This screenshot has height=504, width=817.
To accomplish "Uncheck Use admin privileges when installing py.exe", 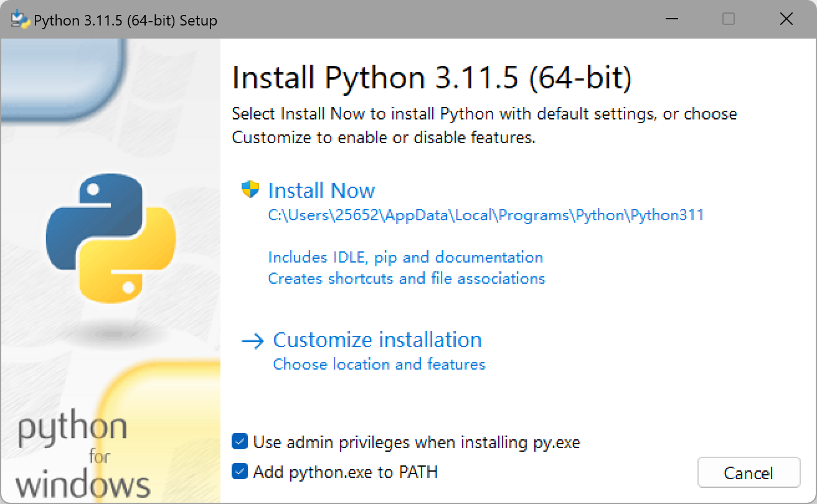I will tap(240, 442).
